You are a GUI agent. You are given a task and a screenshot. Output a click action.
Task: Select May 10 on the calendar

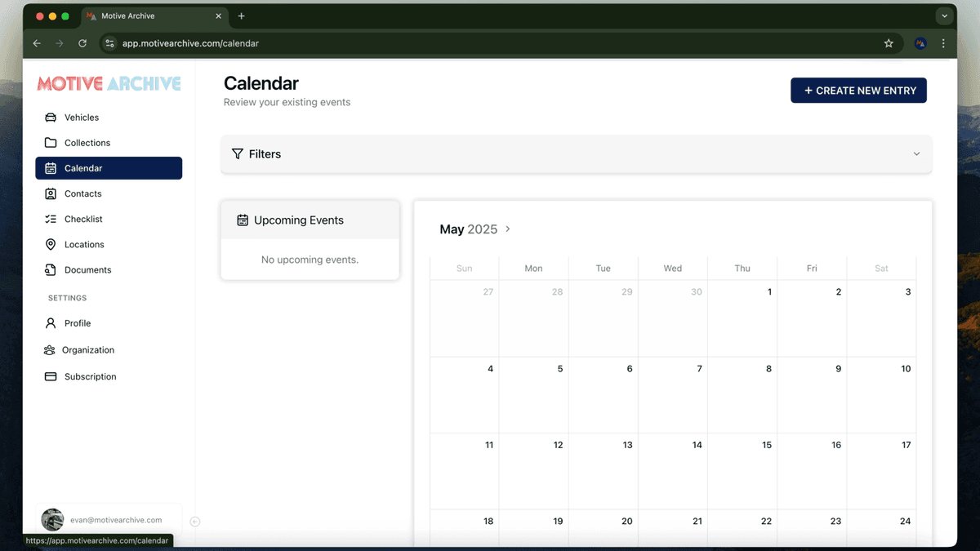click(881, 395)
